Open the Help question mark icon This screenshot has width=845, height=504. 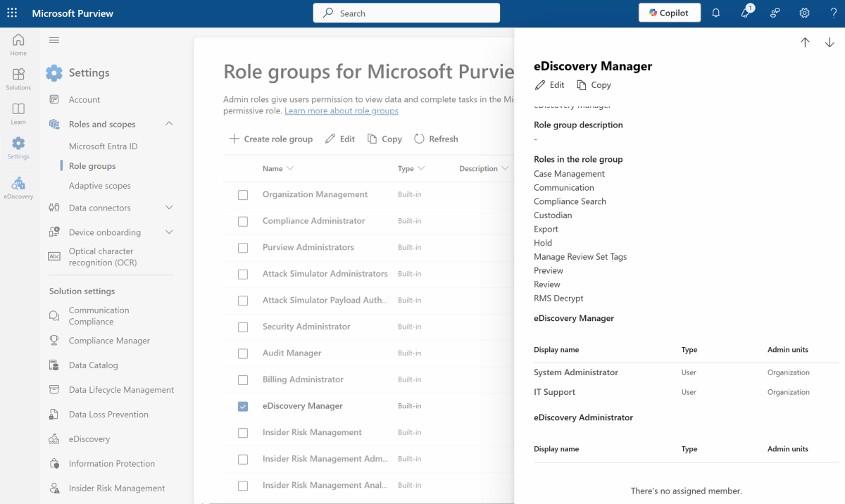834,13
